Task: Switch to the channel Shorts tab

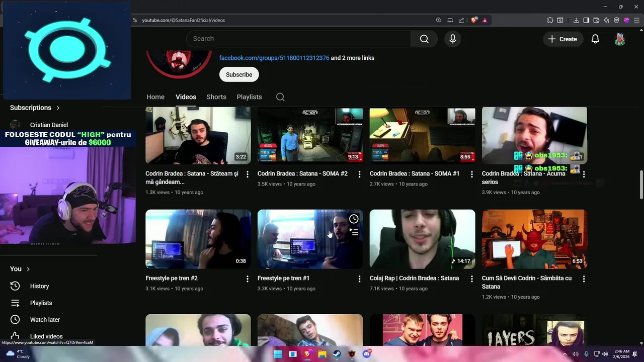Action: tap(216, 97)
